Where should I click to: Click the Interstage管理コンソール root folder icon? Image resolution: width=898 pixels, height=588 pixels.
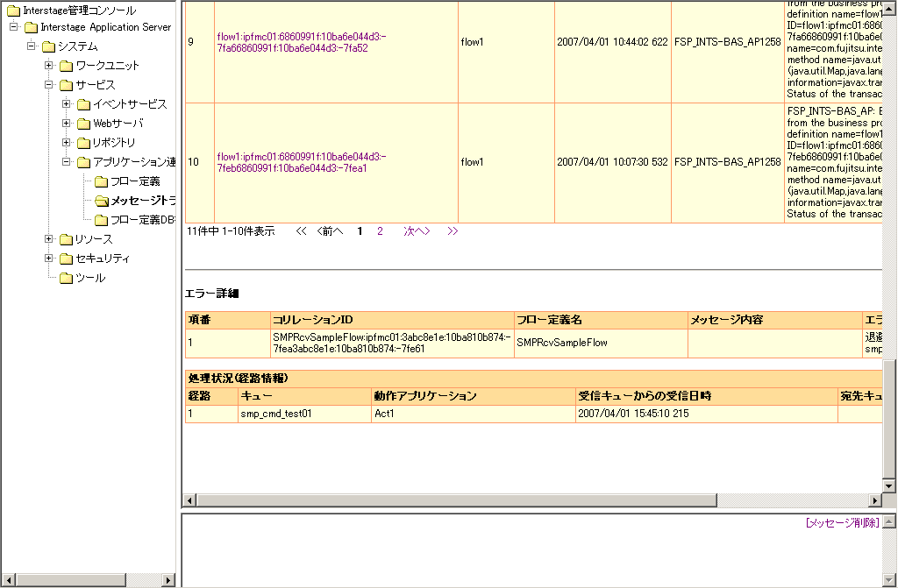click(13, 11)
